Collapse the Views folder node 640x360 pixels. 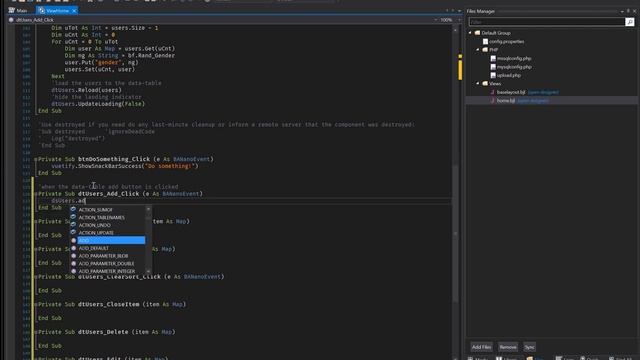(x=478, y=83)
